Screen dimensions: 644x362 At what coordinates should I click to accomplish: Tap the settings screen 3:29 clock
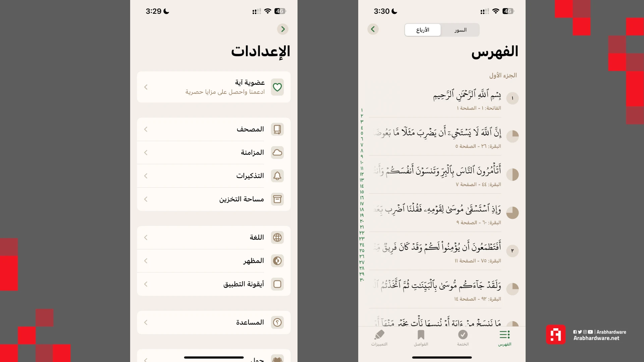click(154, 11)
